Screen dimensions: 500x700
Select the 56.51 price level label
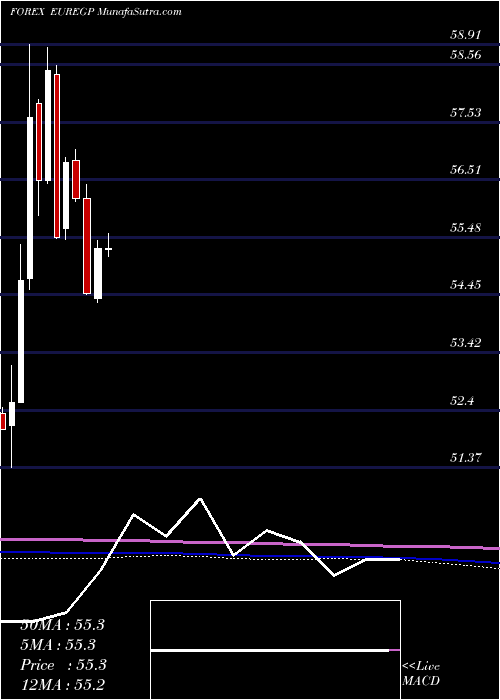(465, 170)
